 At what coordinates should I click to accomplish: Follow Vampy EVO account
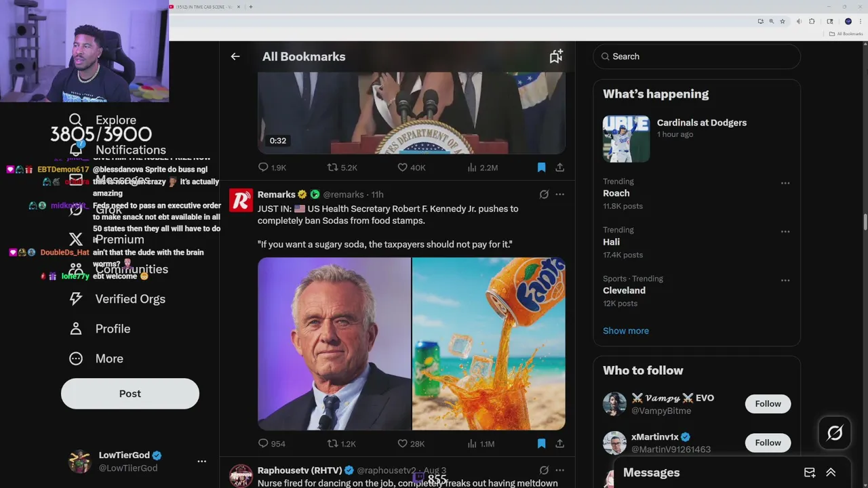[x=768, y=404]
